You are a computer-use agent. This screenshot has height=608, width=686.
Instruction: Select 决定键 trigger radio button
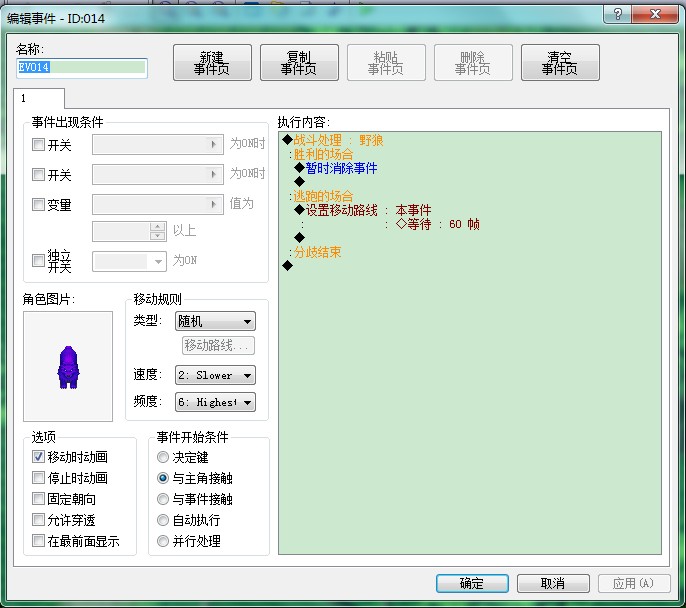click(163, 457)
